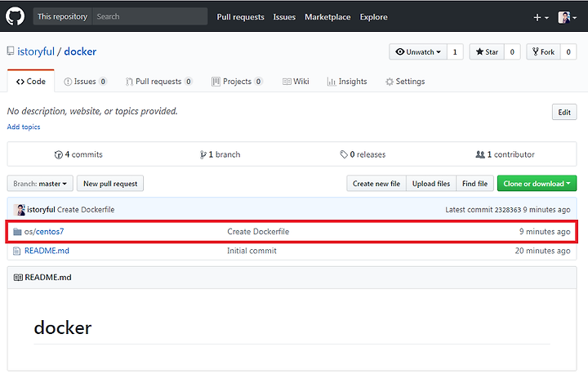View the 4 commits history
This screenshot has height=392, width=588.
[78, 154]
